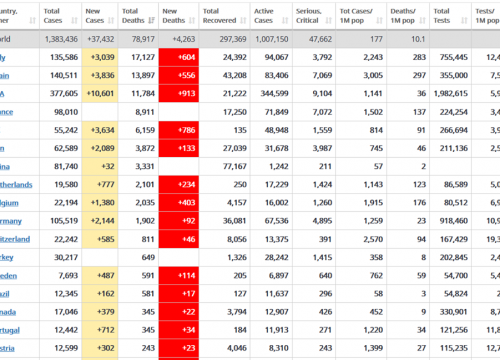Image resolution: width=500 pixels, height=360 pixels.
Task: Open the Canada country link
Action: [8, 312]
